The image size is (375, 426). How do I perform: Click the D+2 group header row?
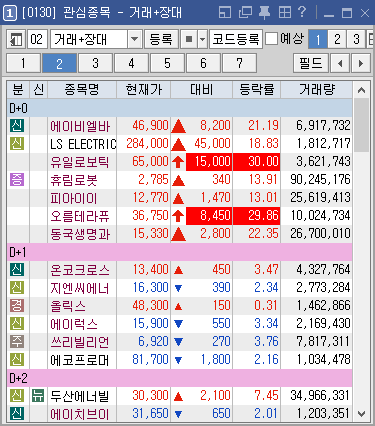(180, 378)
